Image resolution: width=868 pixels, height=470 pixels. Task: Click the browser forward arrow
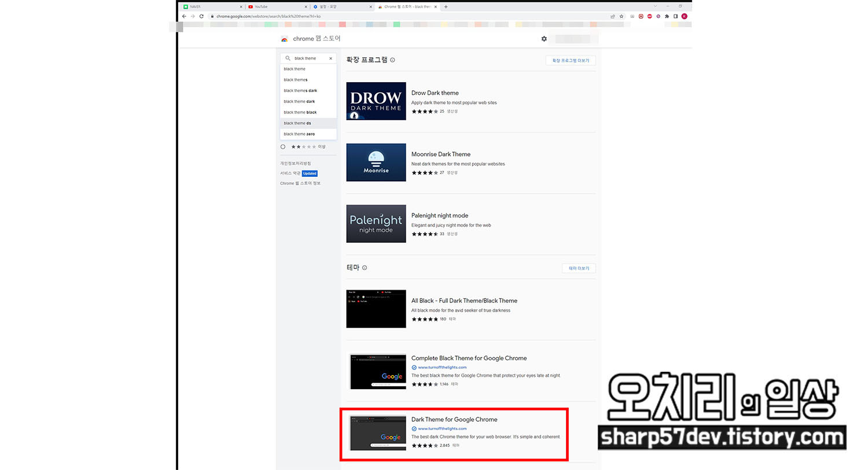193,16
